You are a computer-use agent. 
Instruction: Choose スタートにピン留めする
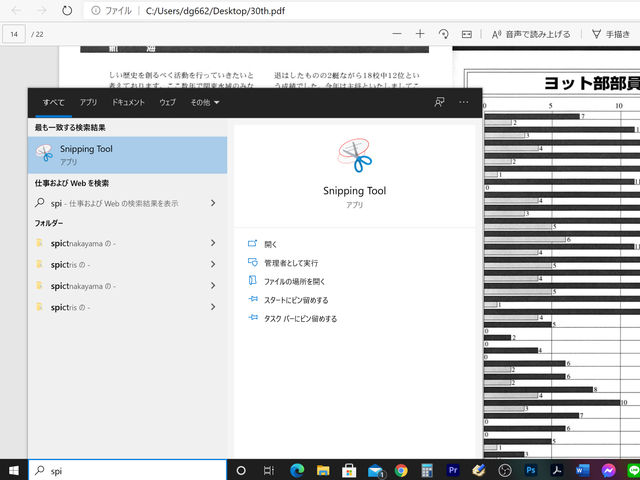(296, 300)
